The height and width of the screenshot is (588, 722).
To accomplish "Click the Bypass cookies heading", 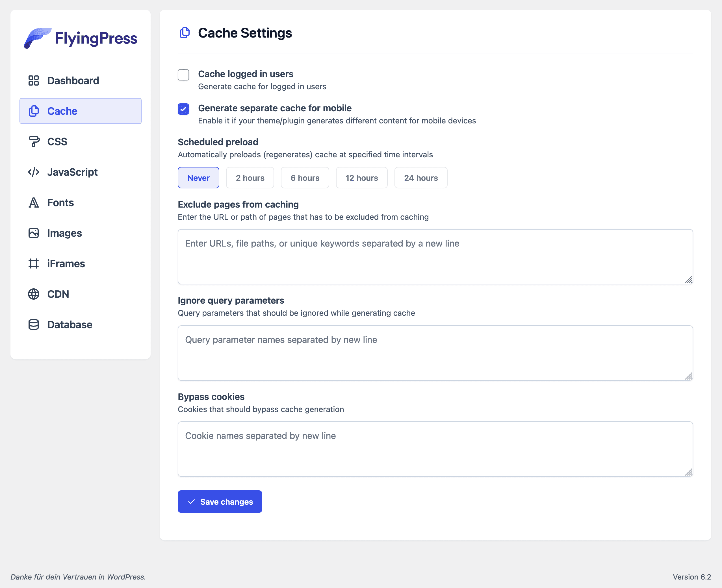I will pyautogui.click(x=211, y=397).
